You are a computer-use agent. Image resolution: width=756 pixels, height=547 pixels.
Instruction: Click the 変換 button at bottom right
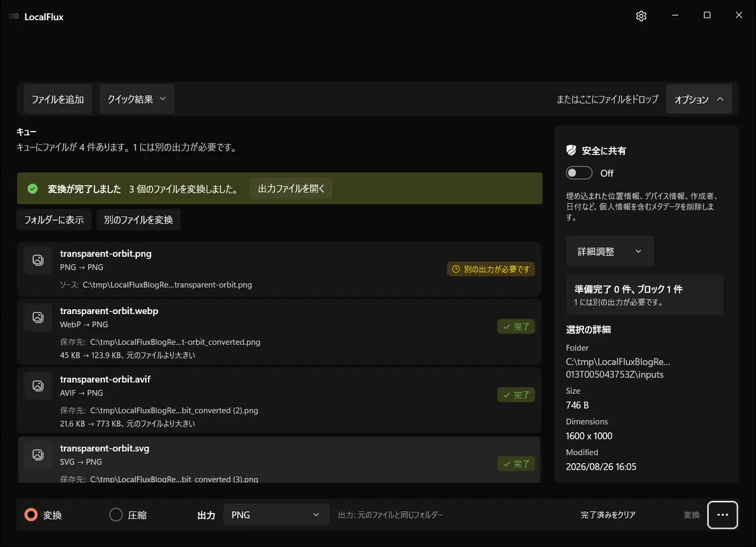pyautogui.click(x=692, y=515)
